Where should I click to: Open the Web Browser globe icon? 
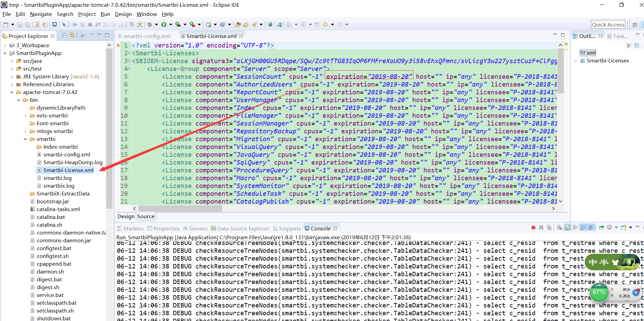pos(270,24)
